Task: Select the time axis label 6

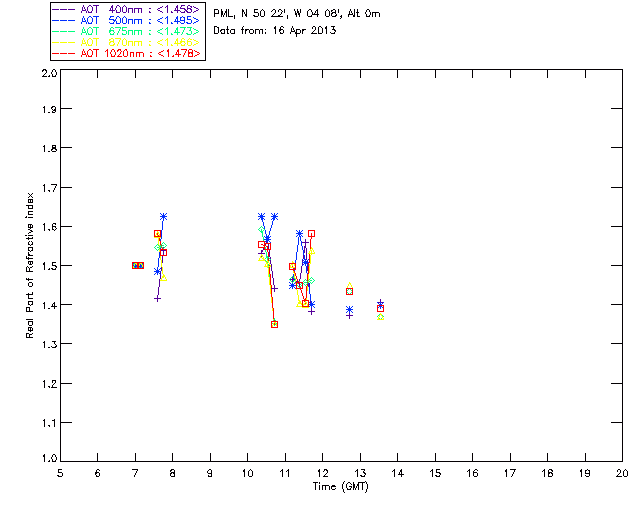Action: 98,473
